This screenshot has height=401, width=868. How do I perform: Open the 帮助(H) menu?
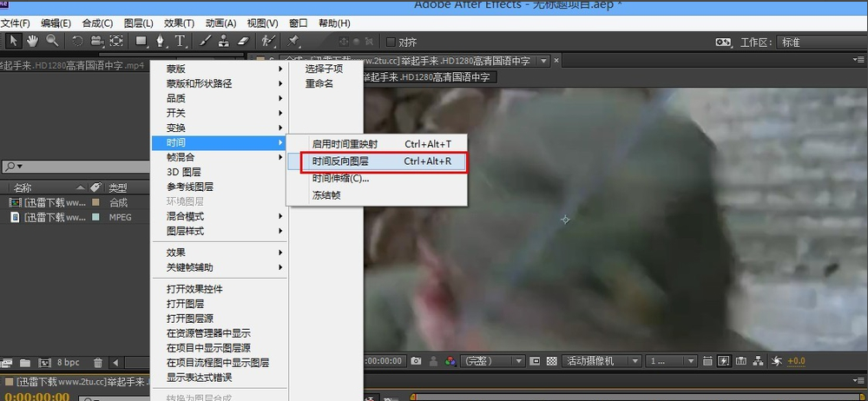(334, 23)
